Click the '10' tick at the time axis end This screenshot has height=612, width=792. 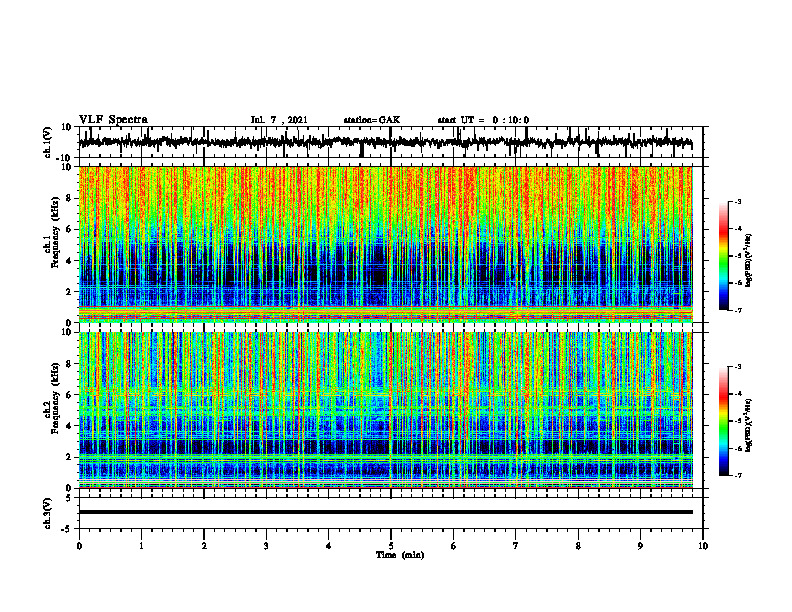point(703,546)
